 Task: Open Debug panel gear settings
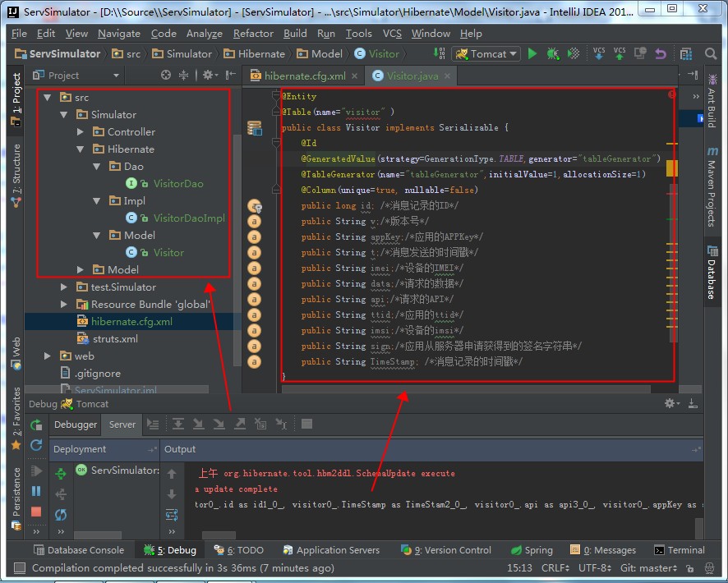671,403
